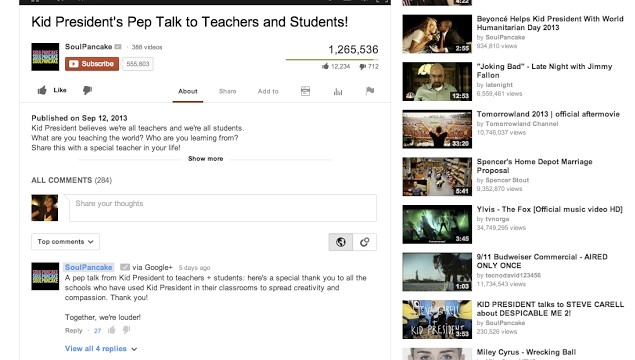The image size is (635, 360).
Task: Open the Add to tab
Action: [x=268, y=92]
